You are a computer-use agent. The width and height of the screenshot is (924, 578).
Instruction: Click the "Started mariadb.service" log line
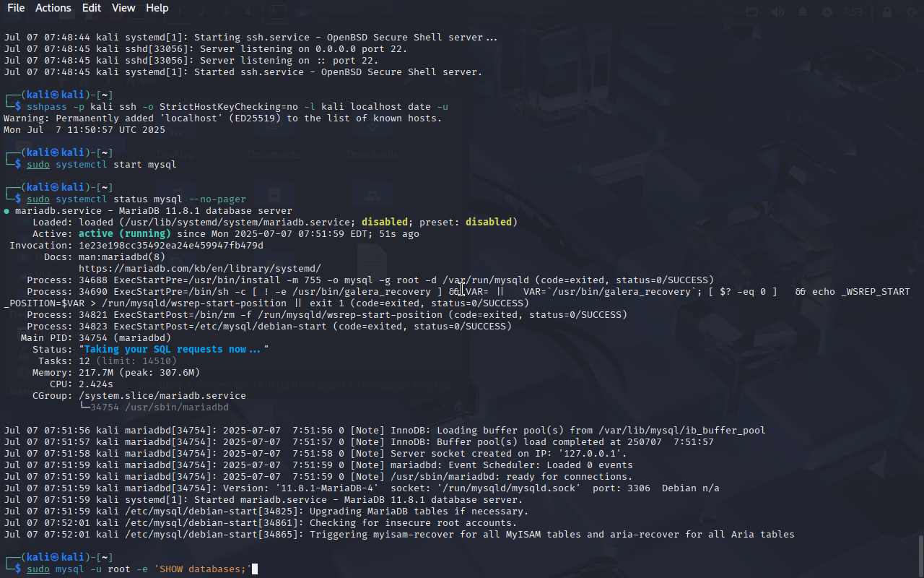click(x=263, y=500)
